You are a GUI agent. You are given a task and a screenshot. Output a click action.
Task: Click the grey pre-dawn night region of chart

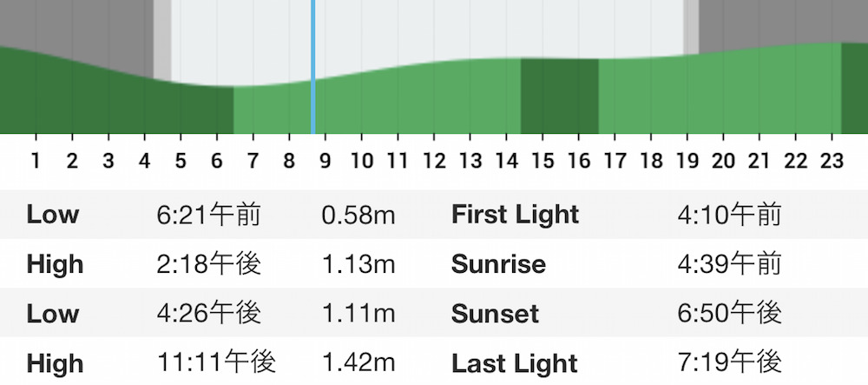click(76, 28)
